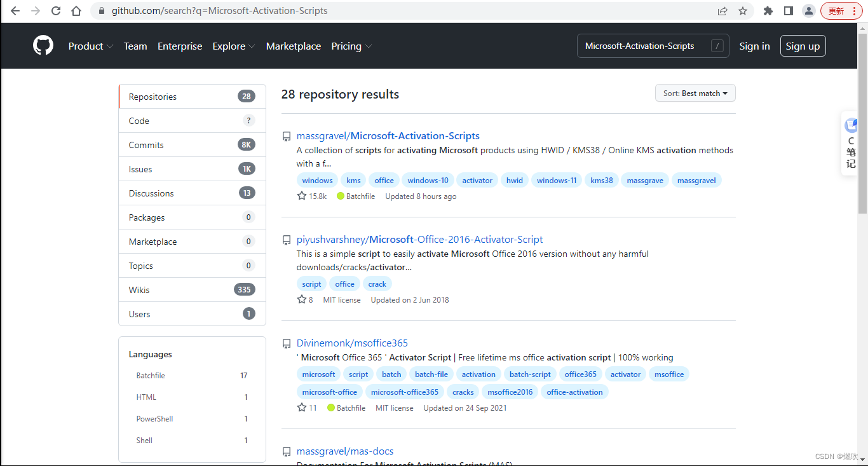Toggle the browser side panel icon
Viewport: 868px width, 466px height.
[x=789, y=11]
